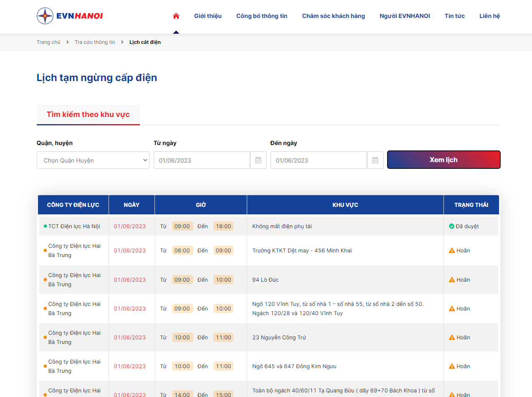Click Trường KTKT Dệt may - 456 Minh Khai
This screenshot has width=532, height=397.
point(302,250)
